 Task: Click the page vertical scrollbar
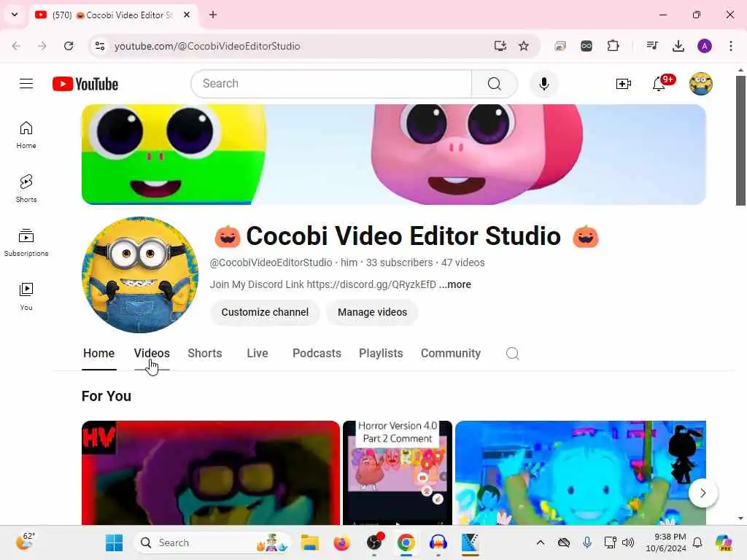pos(740,141)
